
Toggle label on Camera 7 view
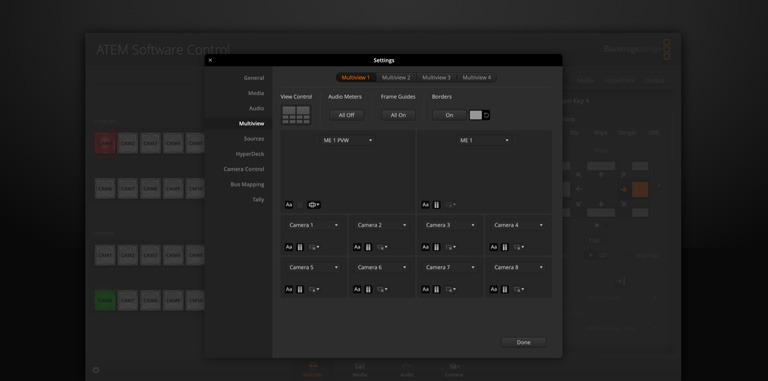point(425,289)
